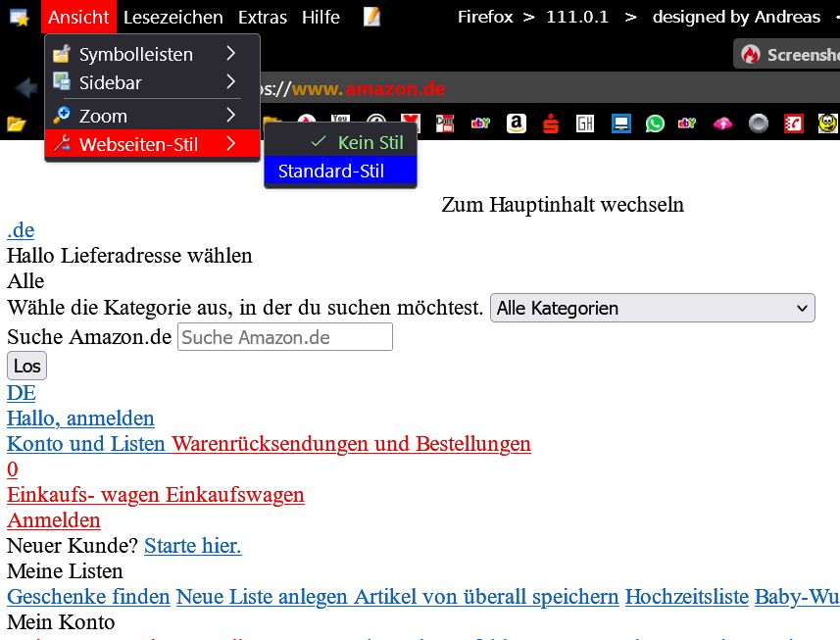Screen dimensions: 840x640
Task: Click the Hallo, anmelden link
Action: tap(80, 418)
